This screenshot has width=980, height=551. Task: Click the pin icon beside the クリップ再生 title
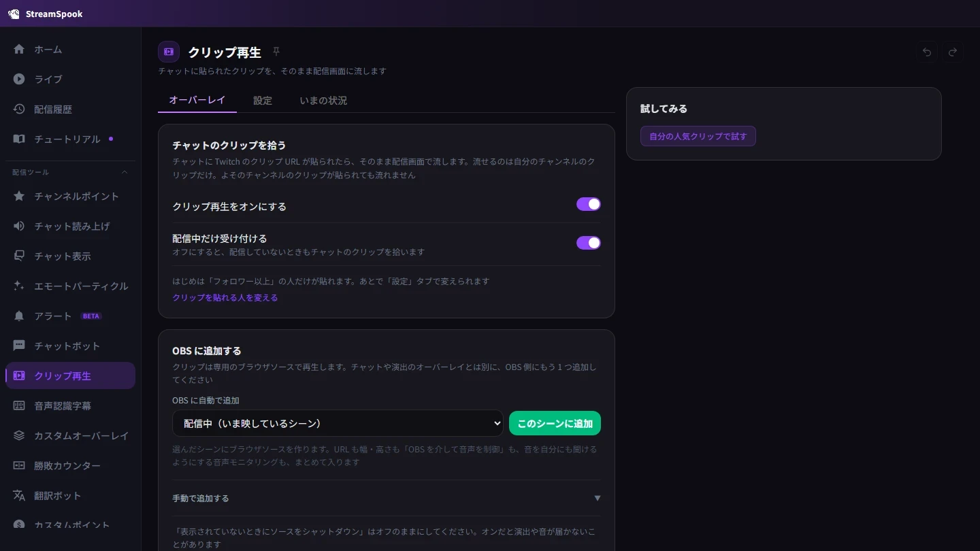click(x=276, y=52)
